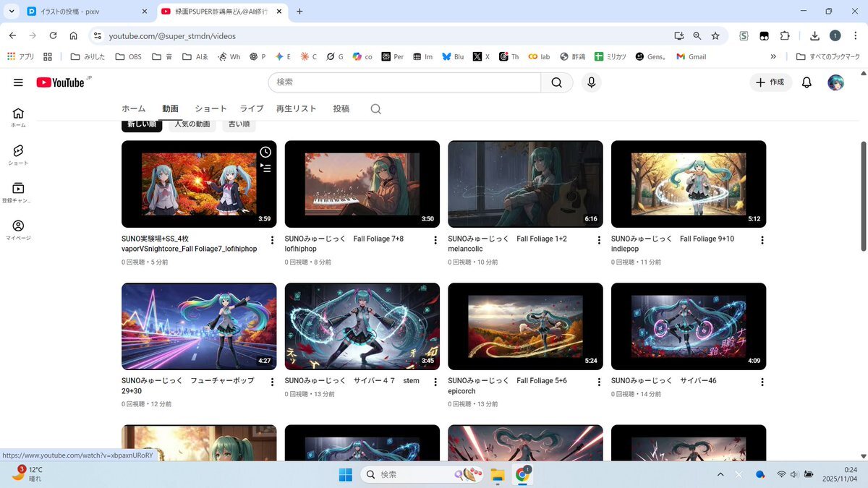Open options menu for サイバー46 video
868x488 pixels.
coord(762,382)
